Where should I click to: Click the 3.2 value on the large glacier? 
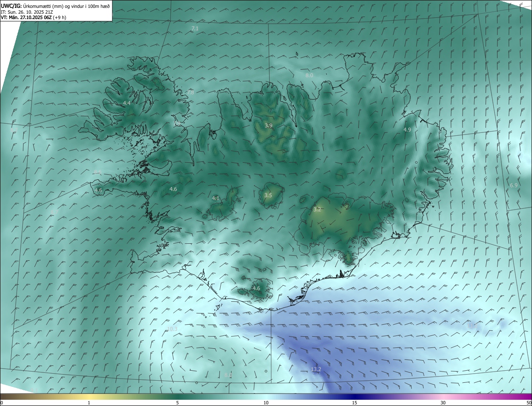click(x=317, y=210)
